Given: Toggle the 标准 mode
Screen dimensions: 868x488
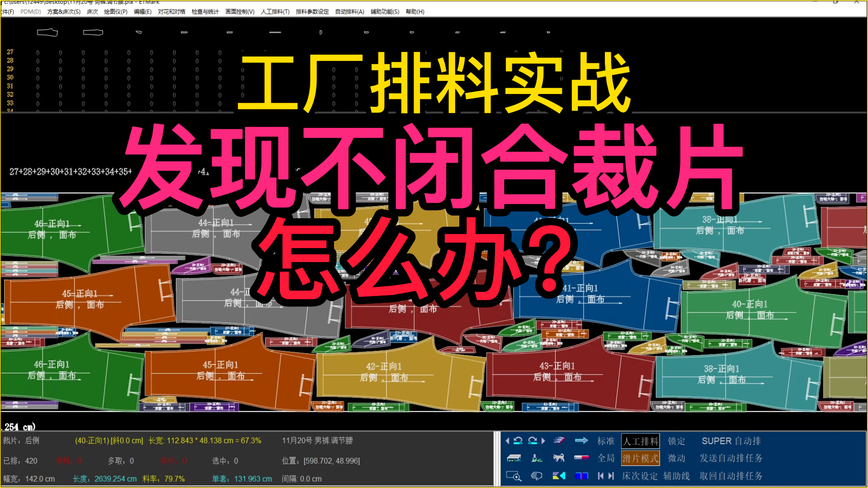Looking at the screenshot, I should click(x=606, y=441).
